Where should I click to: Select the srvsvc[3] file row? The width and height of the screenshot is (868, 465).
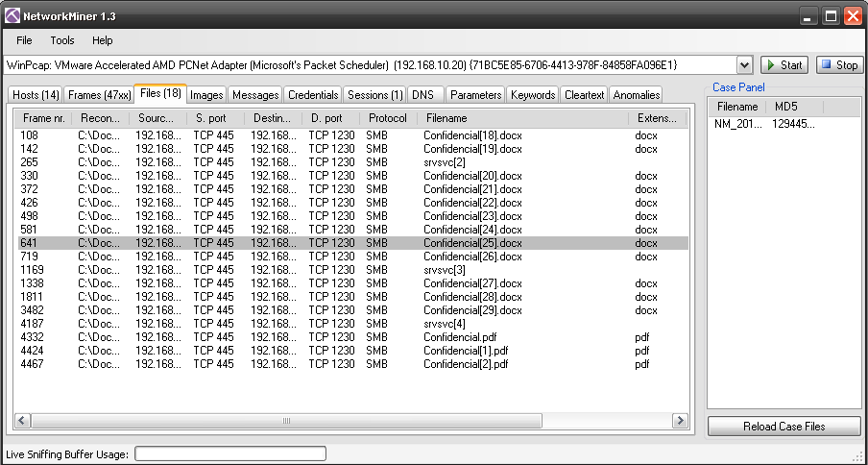351,270
